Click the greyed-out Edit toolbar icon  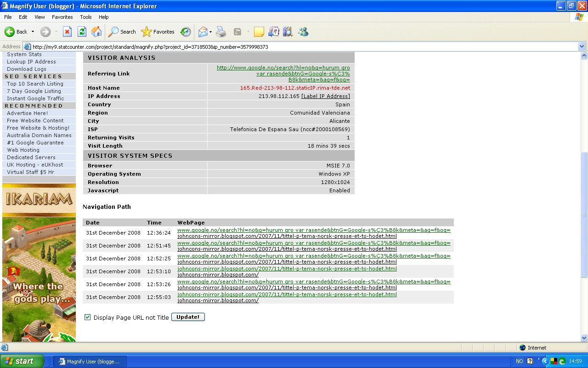(x=237, y=32)
